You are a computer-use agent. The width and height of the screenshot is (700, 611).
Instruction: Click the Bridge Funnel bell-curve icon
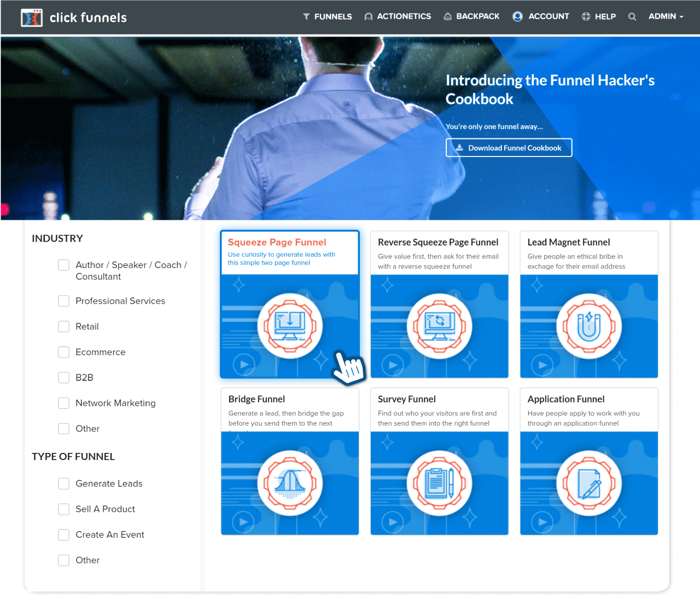point(290,484)
